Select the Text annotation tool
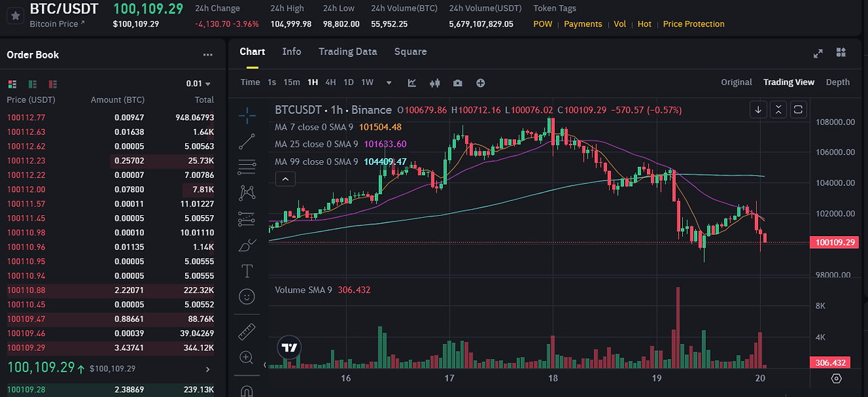The width and height of the screenshot is (868, 397). coord(247,271)
